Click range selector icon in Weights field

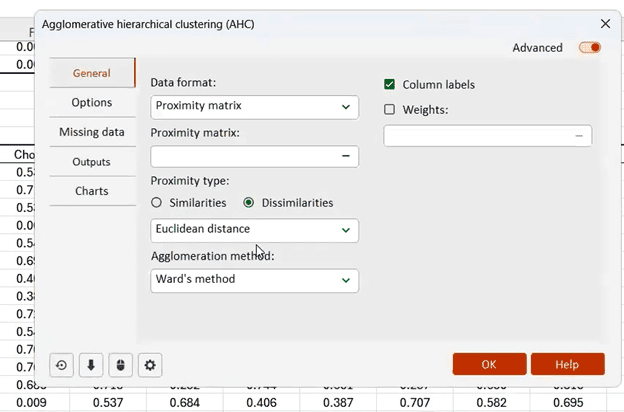579,136
